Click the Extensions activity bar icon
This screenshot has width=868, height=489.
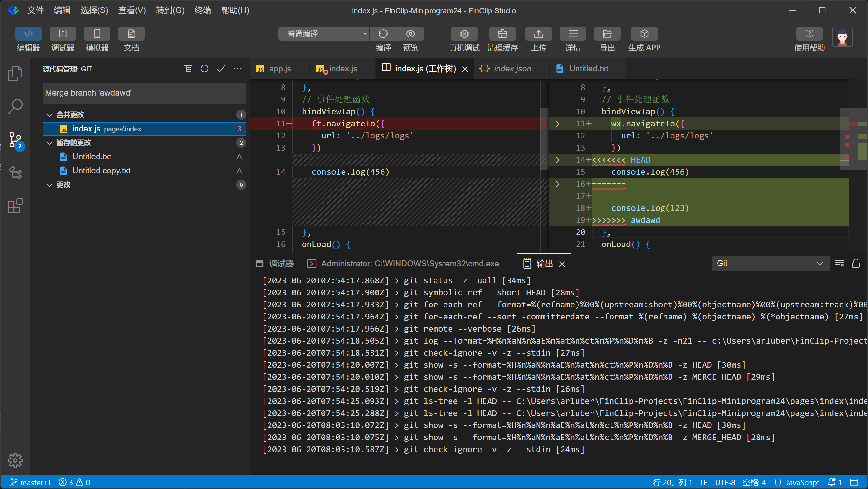point(15,205)
